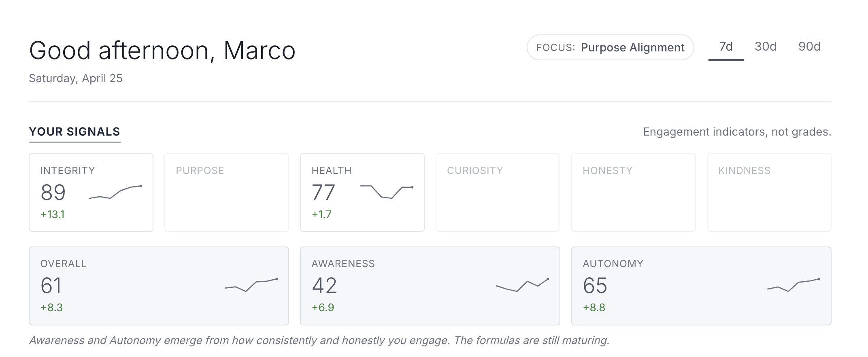Switch to the 7d time range
The width and height of the screenshot is (868, 357).
pyautogui.click(x=725, y=47)
